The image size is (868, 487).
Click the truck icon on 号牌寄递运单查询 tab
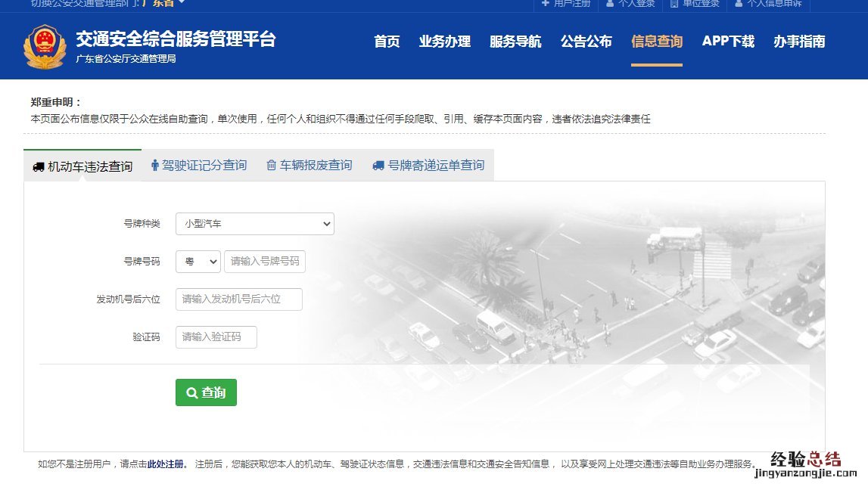378,165
